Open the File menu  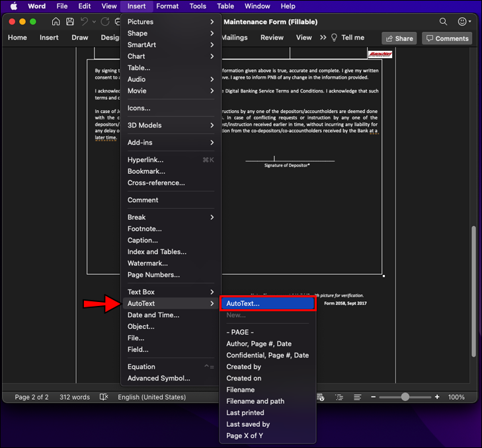tap(61, 6)
